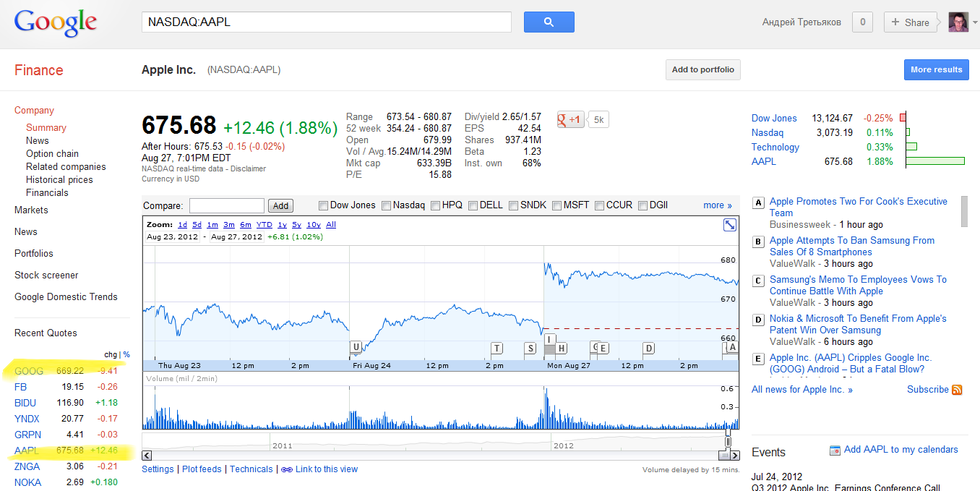Open the Share button dropdown
The height and width of the screenshot is (491, 980).
[910, 22]
